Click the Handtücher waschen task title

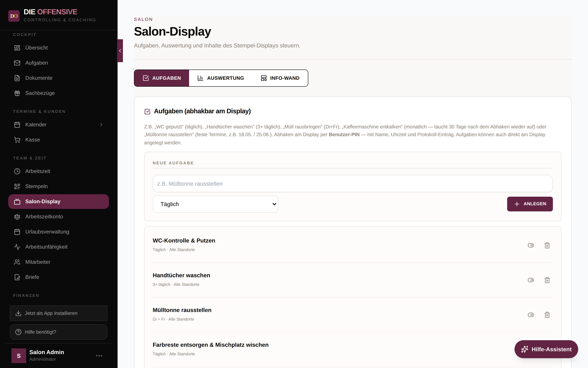[x=181, y=275]
